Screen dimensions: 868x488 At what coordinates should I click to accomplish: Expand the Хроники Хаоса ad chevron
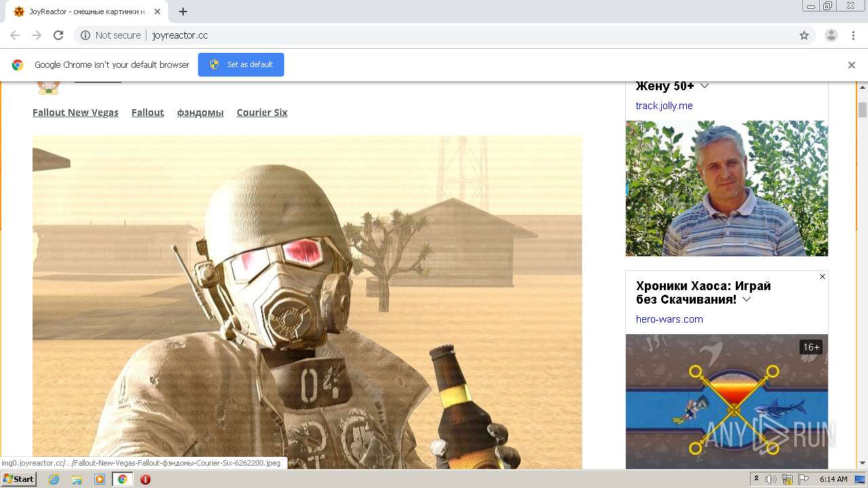point(747,300)
